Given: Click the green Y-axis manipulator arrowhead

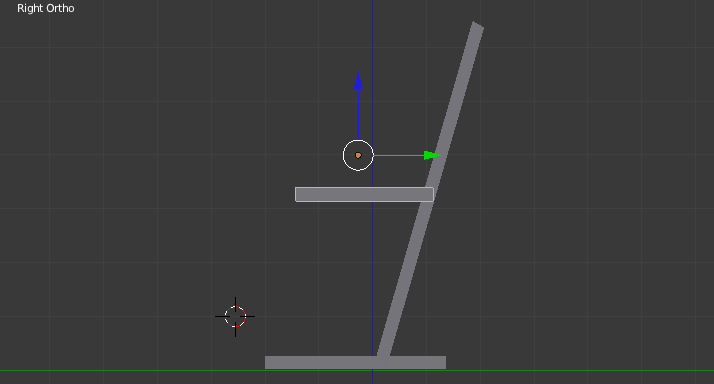Looking at the screenshot, I should pos(432,155).
